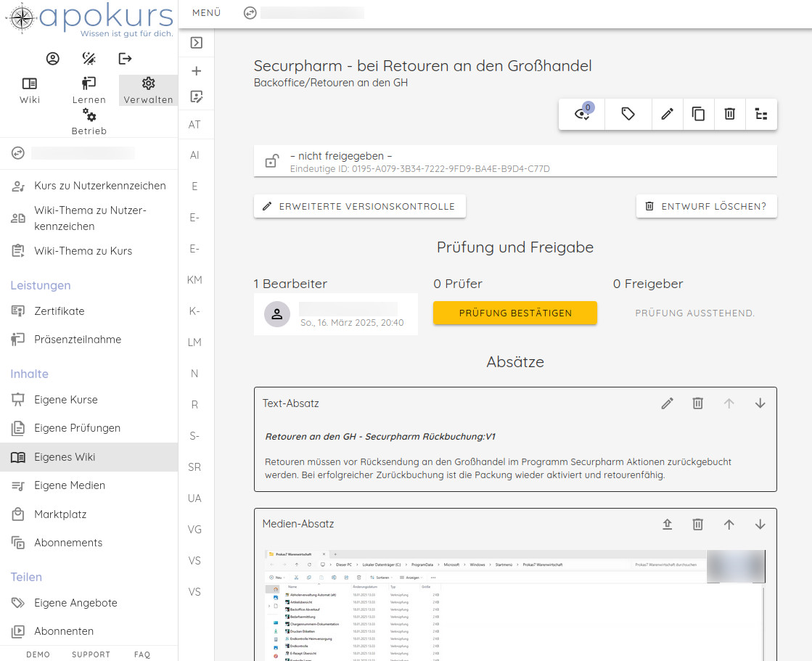Jump to letter KM in the alphabet index
Viewport: 812px width, 661px height.
tap(194, 279)
